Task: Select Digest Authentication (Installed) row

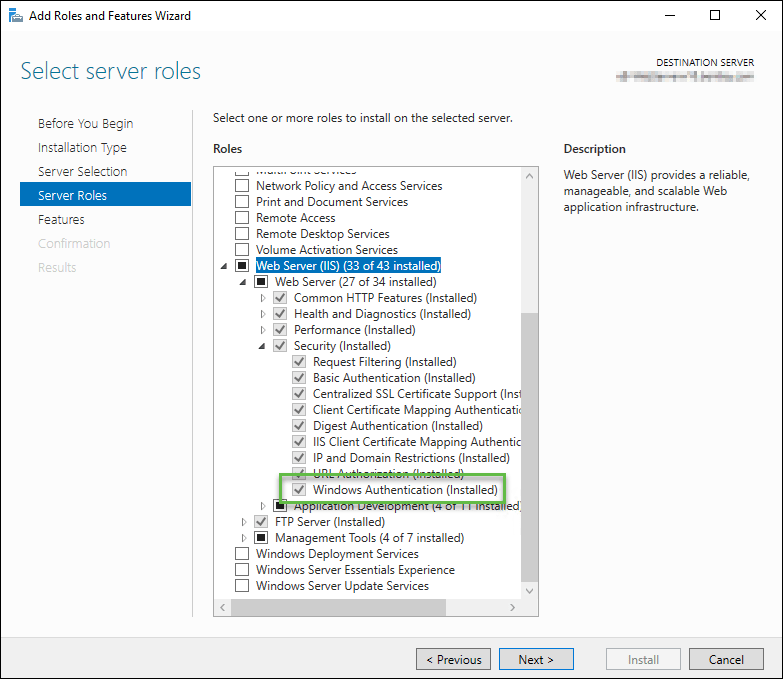Action: pyautogui.click(x=397, y=426)
